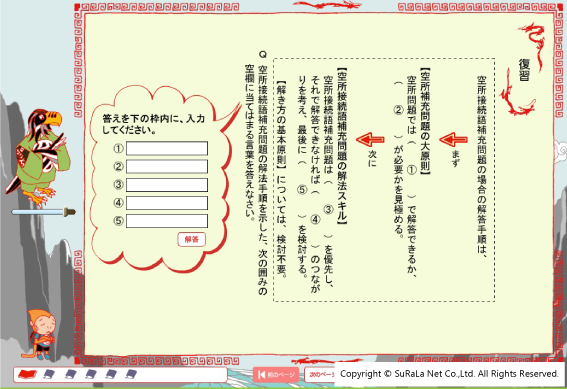Click the red arrow beside まず
Image resolution: width=567 pixels, height=389 pixels.
[x=453, y=140]
